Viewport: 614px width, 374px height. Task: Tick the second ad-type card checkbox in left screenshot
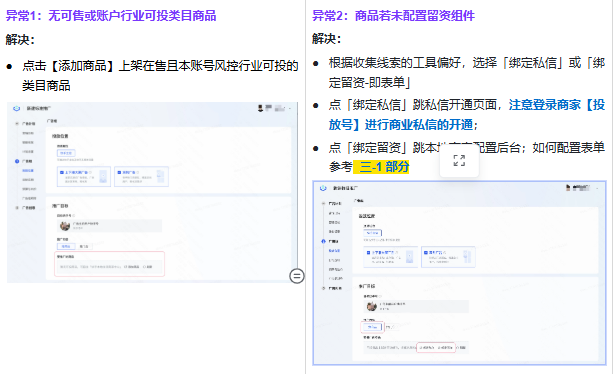coord(119,172)
